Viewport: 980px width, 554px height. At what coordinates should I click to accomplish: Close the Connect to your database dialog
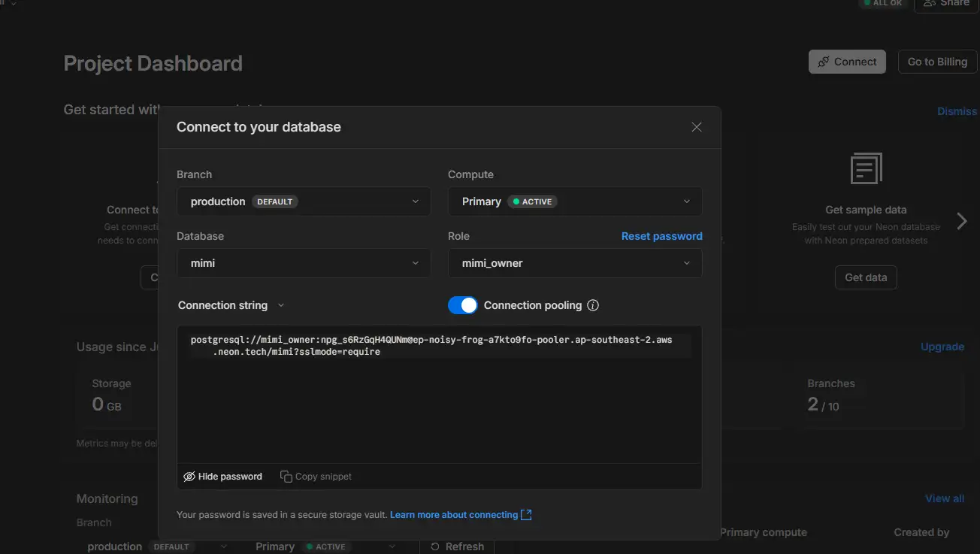696,127
